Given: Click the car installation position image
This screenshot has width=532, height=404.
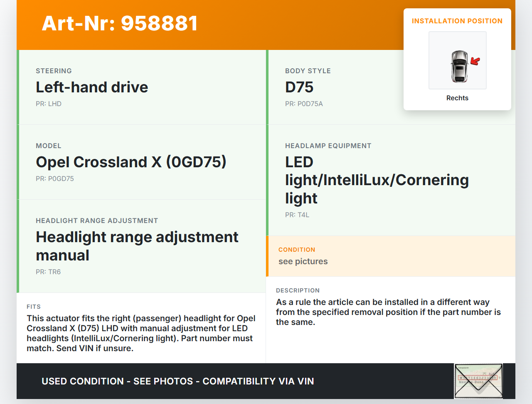Looking at the screenshot, I should coord(458,60).
